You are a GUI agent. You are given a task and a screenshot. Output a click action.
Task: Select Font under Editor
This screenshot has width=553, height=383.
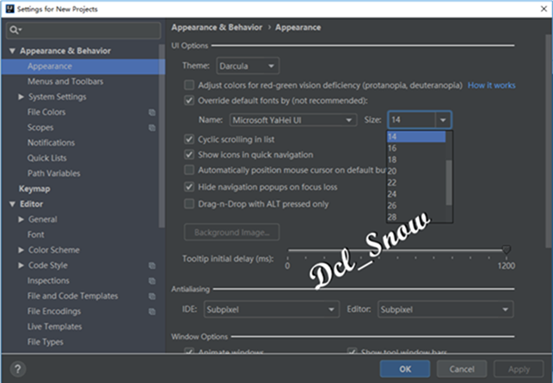[x=36, y=235]
